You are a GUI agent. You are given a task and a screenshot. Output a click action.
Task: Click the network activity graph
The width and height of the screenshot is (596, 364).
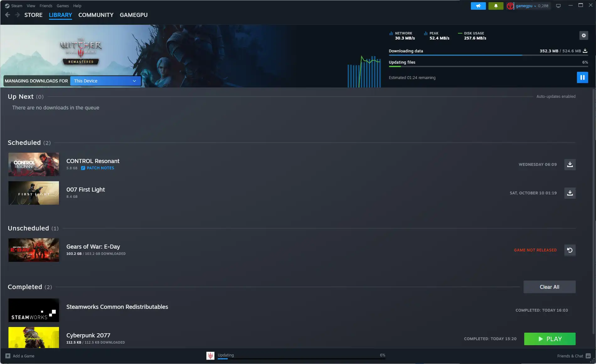click(364, 71)
